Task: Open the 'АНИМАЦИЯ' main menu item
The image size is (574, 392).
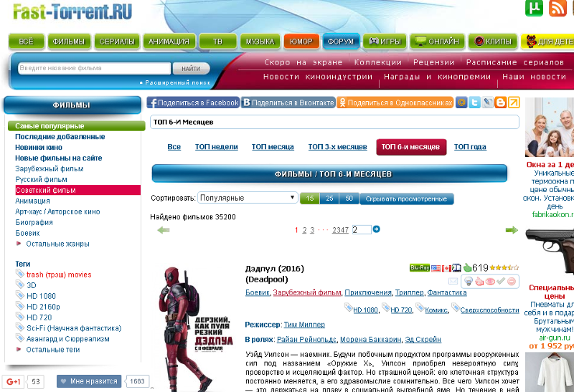Action: pos(169,42)
